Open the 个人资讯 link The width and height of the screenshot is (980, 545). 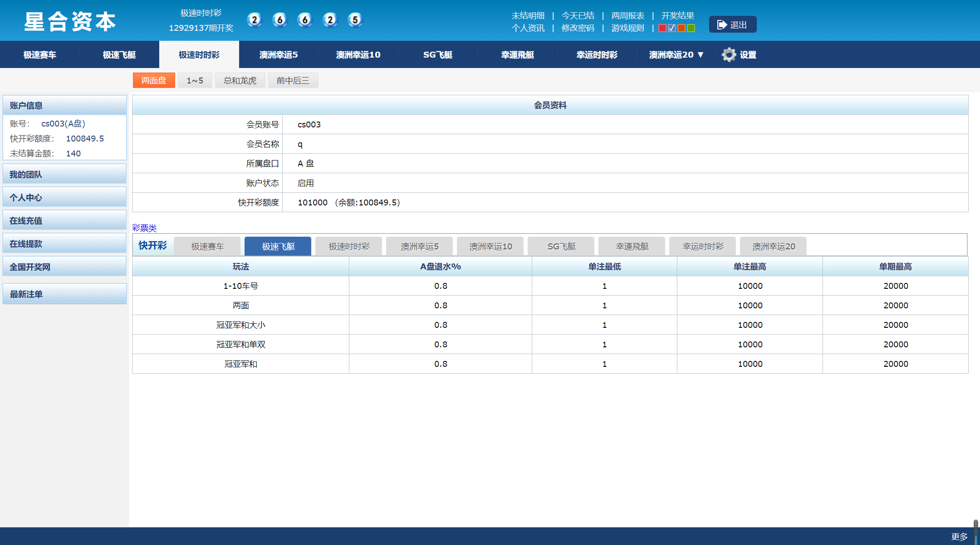528,28
